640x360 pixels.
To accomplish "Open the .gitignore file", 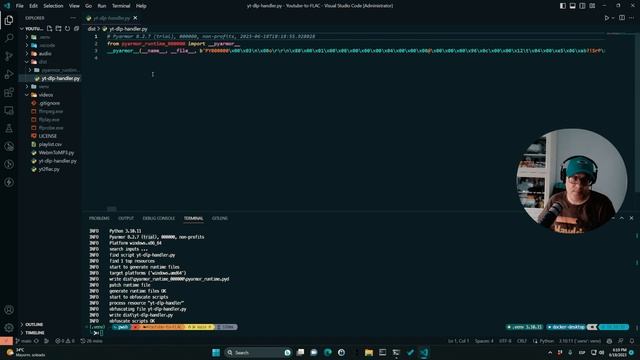I will 49,103.
